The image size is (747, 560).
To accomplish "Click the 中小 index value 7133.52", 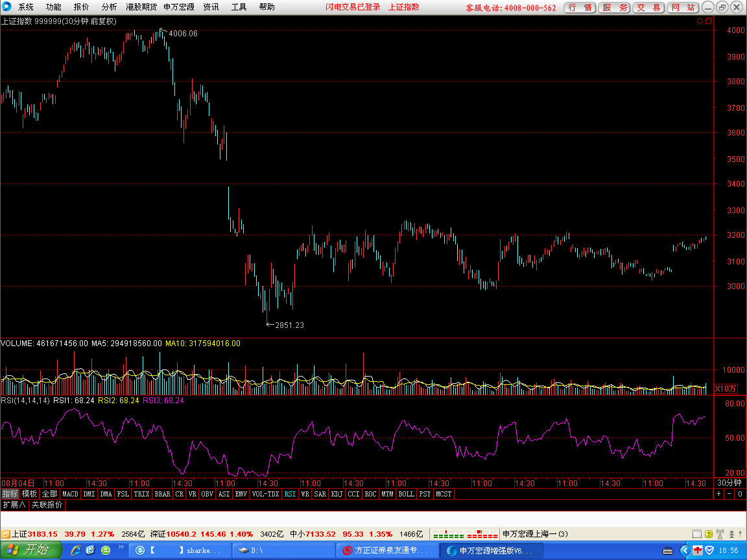I will point(320,534).
